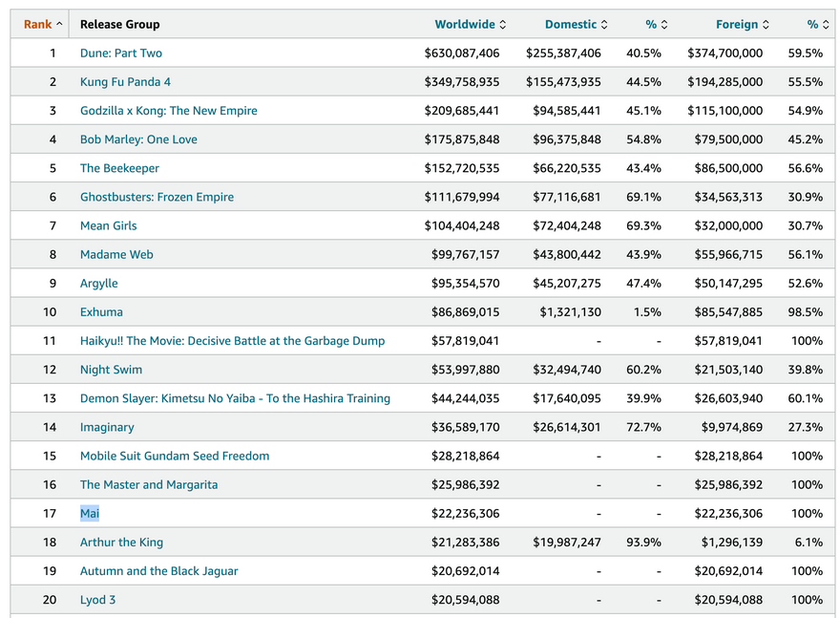The image size is (840, 618).
Task: Open the Kung Fu Panda 4 link
Action: point(125,82)
